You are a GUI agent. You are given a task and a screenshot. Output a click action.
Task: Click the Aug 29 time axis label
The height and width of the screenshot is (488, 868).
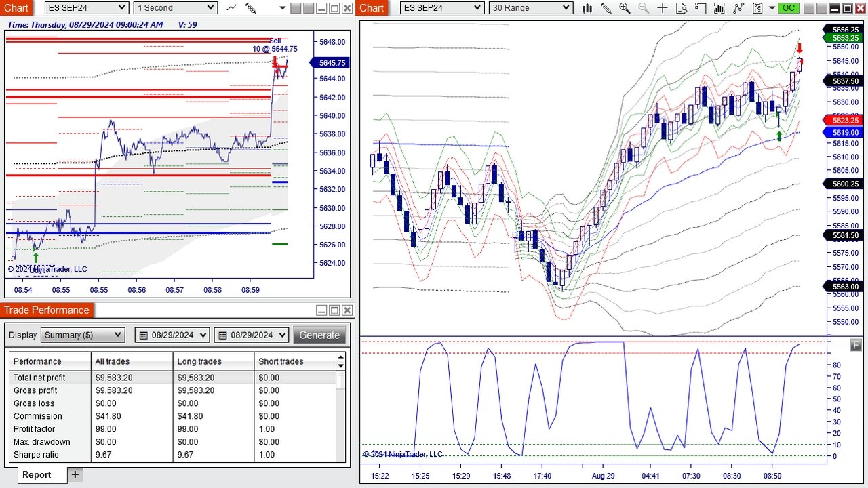tap(602, 476)
